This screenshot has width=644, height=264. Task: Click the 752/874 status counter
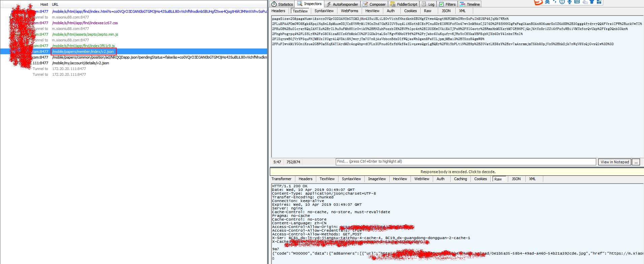pos(293,162)
